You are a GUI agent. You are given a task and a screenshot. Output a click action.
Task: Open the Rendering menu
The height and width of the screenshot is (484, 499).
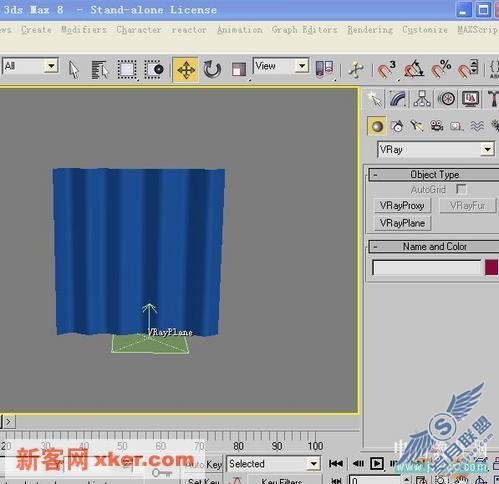[370, 30]
